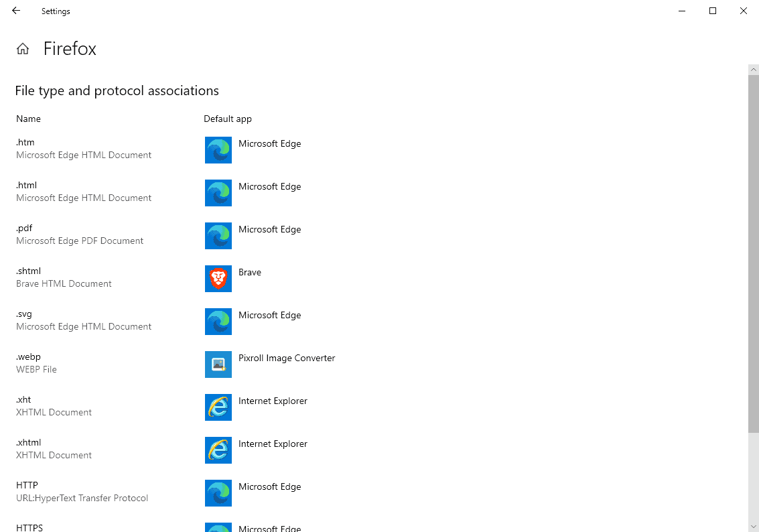Click the .svg file type name

click(23, 314)
